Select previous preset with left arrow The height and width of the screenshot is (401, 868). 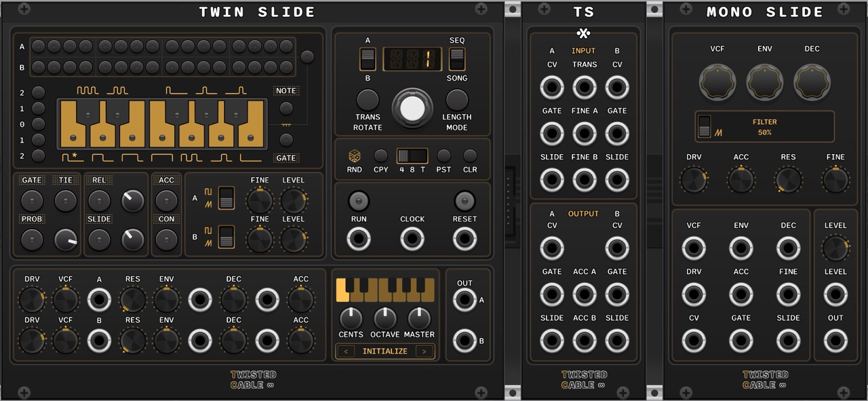coord(345,351)
